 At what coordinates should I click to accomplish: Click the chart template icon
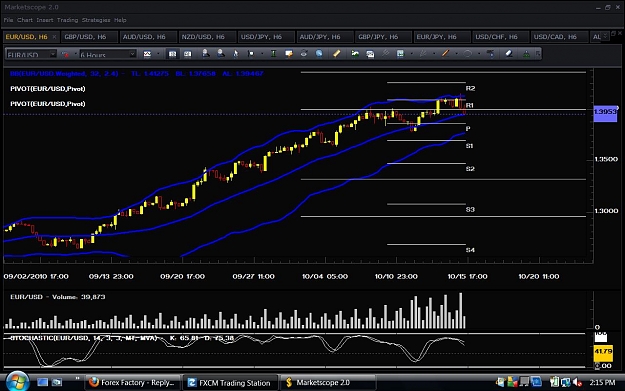400,53
